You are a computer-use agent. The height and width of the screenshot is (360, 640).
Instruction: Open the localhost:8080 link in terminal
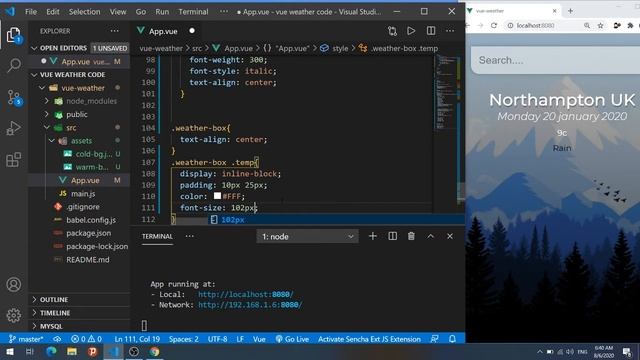pyautogui.click(x=245, y=294)
